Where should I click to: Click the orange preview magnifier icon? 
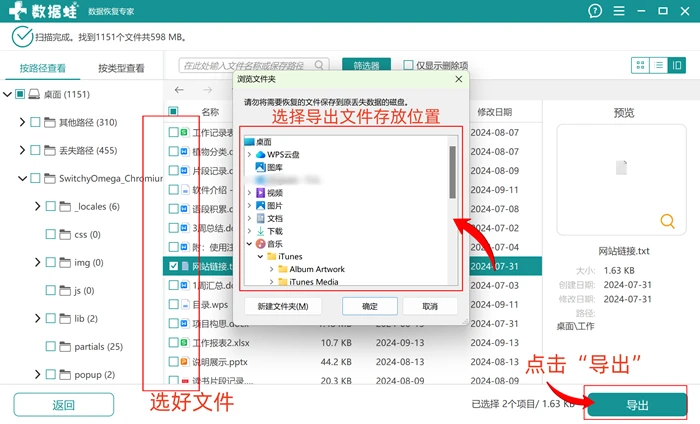pyautogui.click(x=667, y=221)
